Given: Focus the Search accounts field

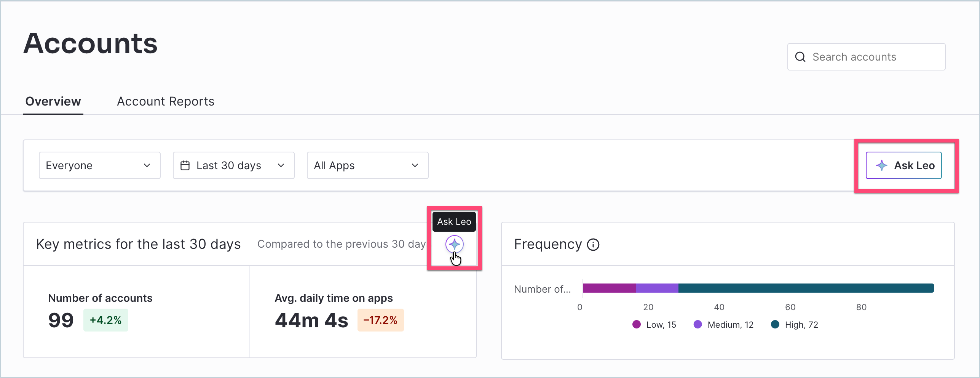Looking at the screenshot, I should pos(866,57).
